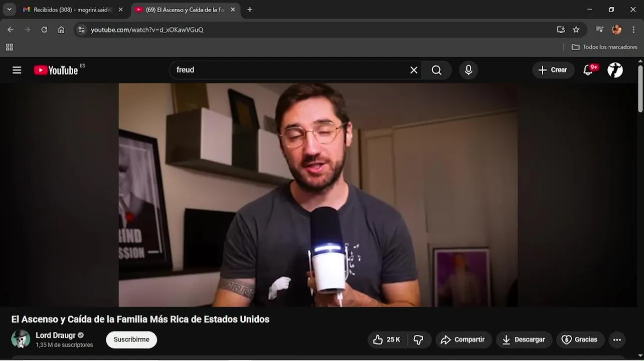Image resolution: width=644 pixels, height=361 pixels.
Task: Download the video with Descargar
Action: click(x=524, y=340)
